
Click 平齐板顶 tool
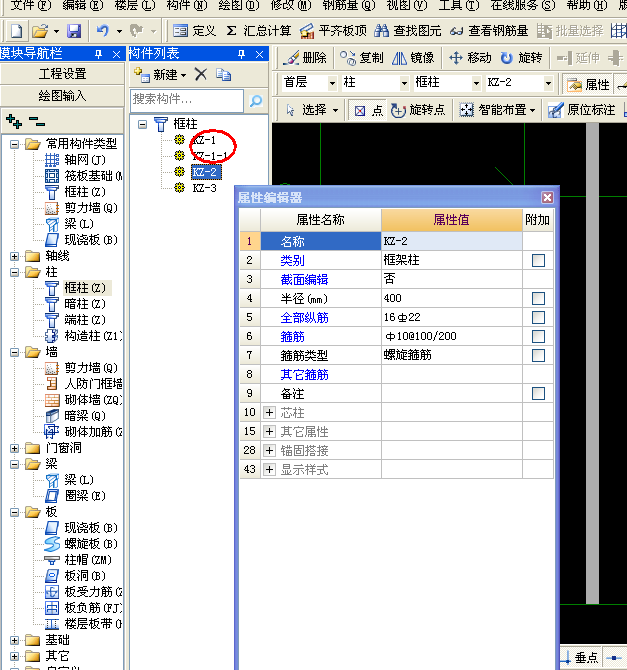pyautogui.click(x=333, y=31)
